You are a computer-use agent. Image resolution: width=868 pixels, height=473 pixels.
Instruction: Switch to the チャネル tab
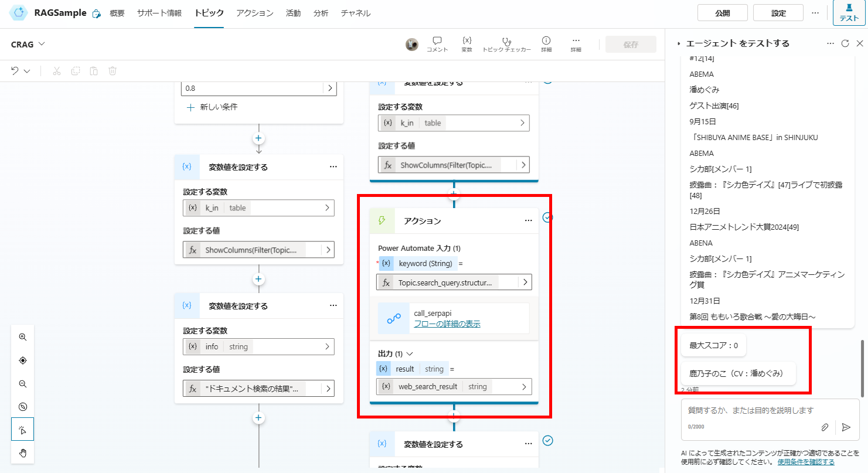[x=355, y=12]
